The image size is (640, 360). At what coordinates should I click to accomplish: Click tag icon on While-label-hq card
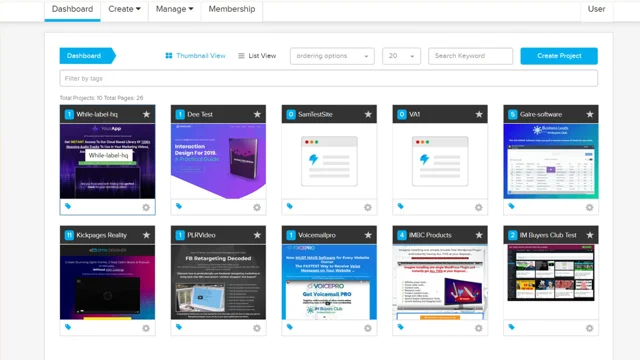coord(68,206)
